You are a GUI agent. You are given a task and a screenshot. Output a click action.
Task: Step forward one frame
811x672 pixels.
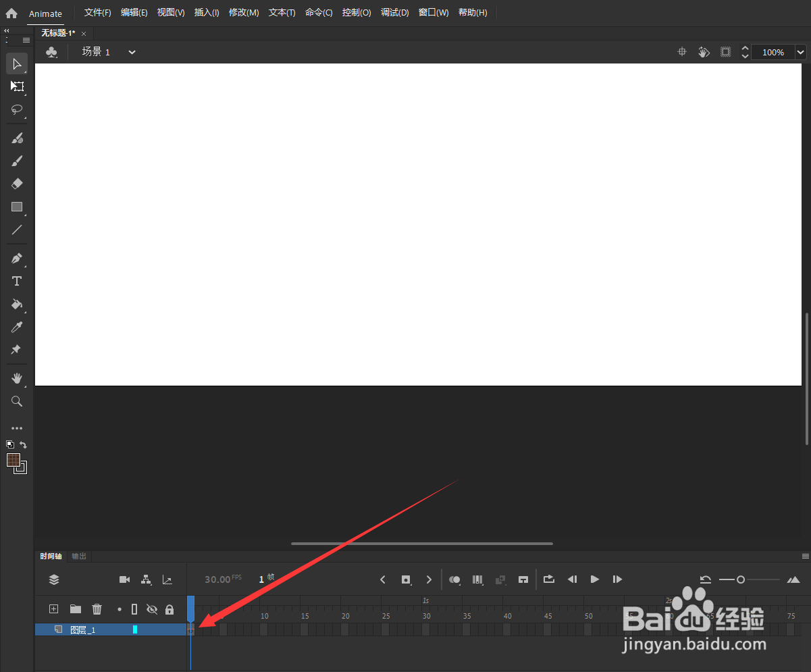coord(617,579)
